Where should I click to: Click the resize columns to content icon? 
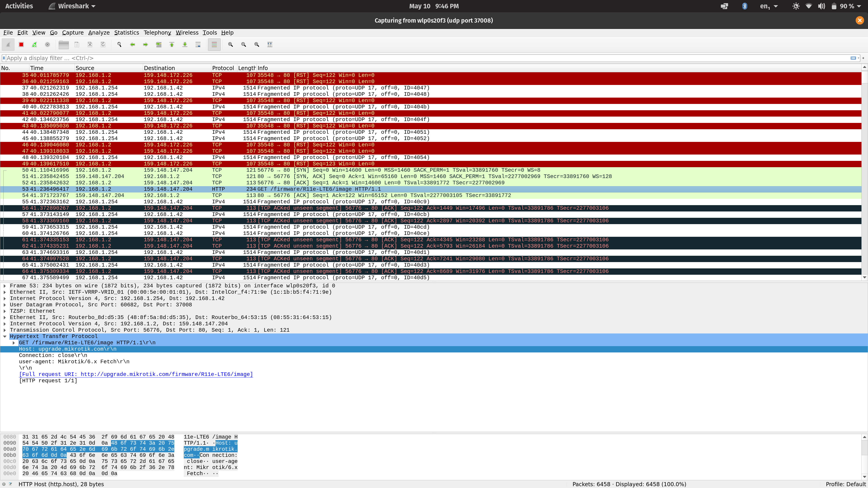(270, 45)
